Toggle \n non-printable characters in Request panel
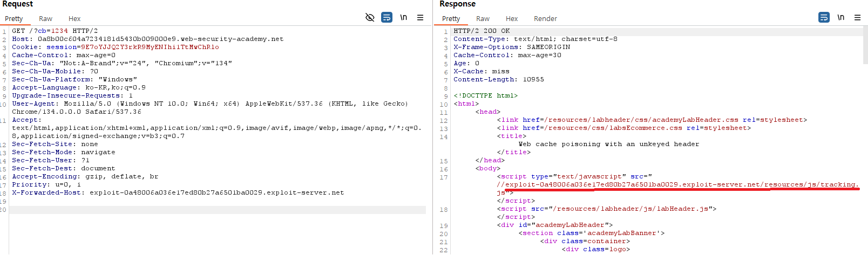This screenshot has width=868, height=262. tap(403, 18)
